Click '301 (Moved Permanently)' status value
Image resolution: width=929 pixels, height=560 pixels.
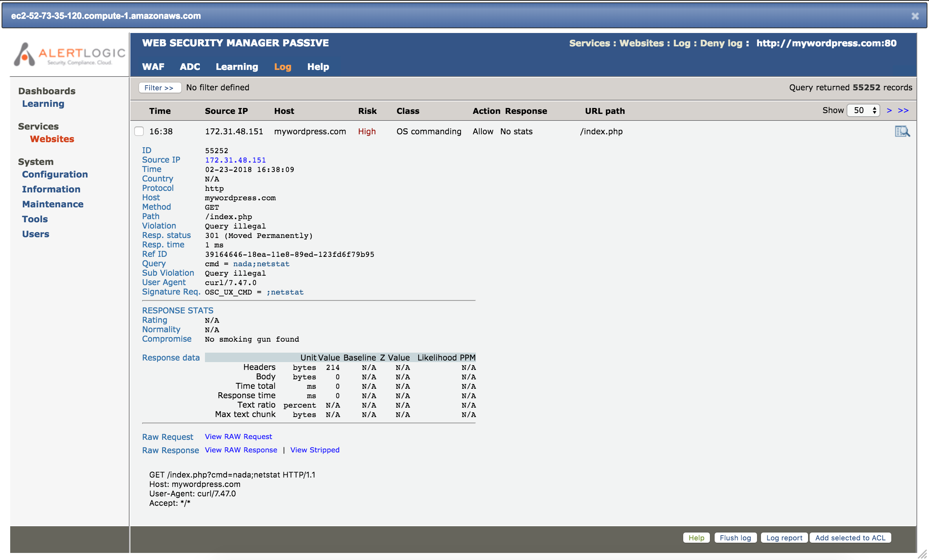click(x=259, y=236)
